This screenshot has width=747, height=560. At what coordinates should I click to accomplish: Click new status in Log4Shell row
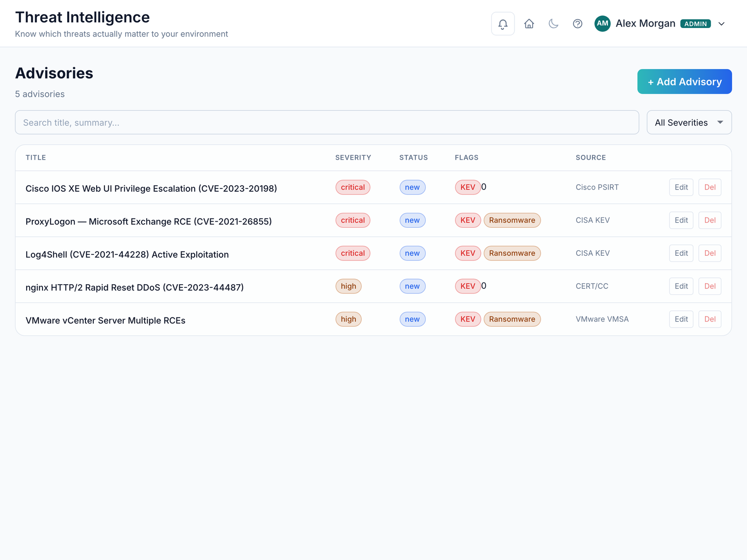412,253
